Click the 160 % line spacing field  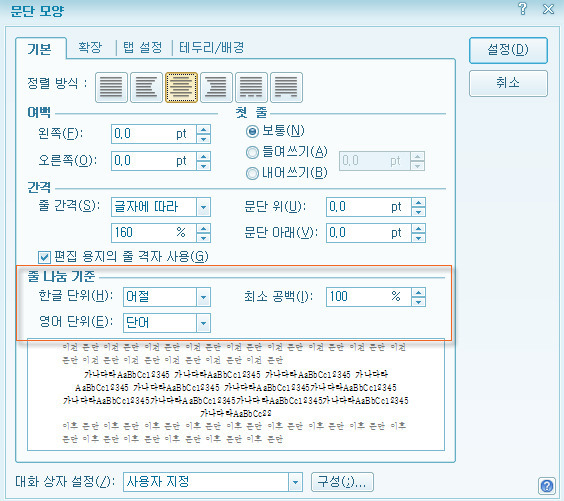tap(154, 233)
